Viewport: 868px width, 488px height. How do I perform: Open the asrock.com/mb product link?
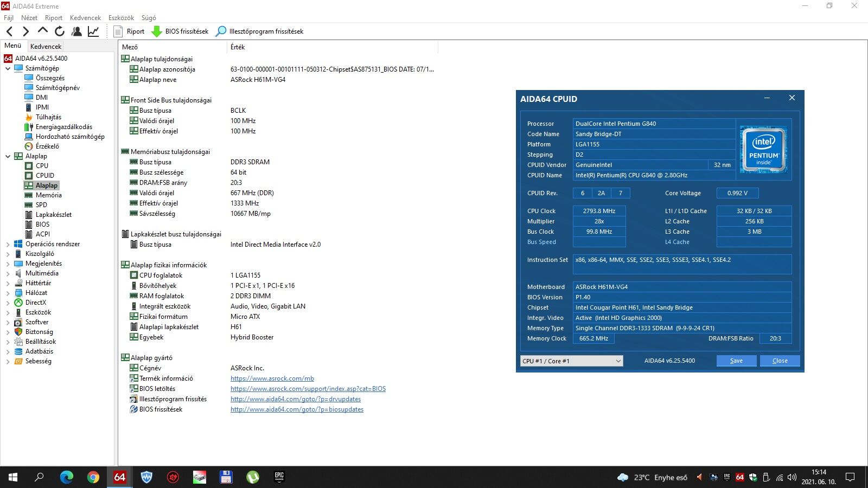coord(272,378)
